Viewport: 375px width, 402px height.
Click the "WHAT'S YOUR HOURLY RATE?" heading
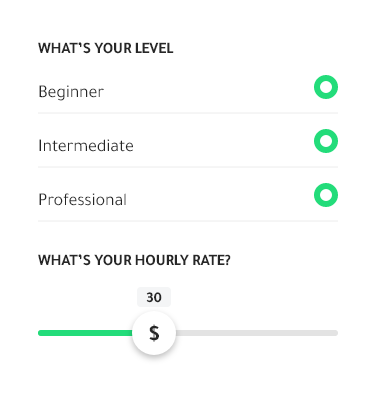tap(134, 260)
